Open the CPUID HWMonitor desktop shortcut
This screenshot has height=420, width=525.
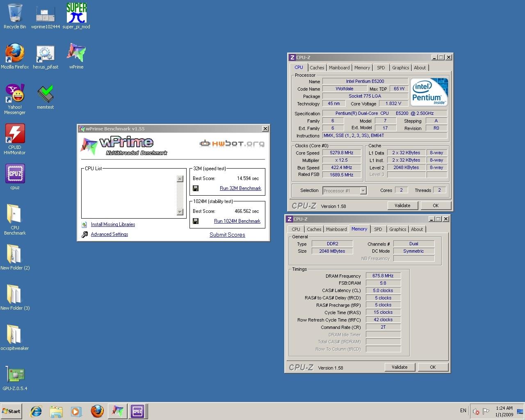[15, 139]
